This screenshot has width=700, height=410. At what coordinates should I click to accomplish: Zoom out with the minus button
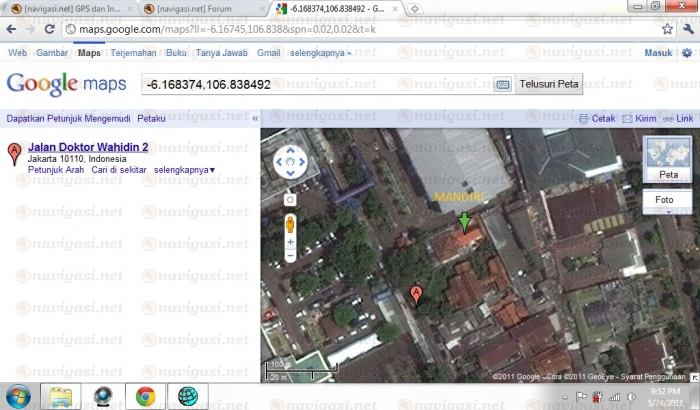pos(290,255)
